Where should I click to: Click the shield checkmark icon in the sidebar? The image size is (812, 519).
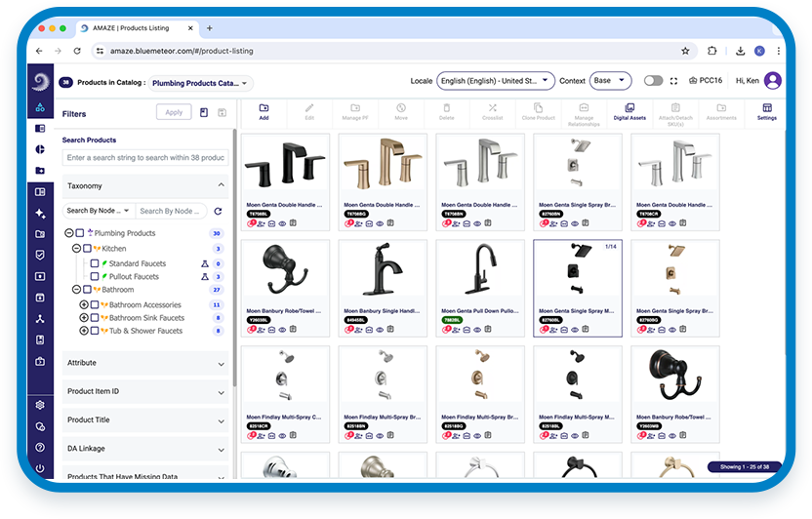click(x=40, y=255)
